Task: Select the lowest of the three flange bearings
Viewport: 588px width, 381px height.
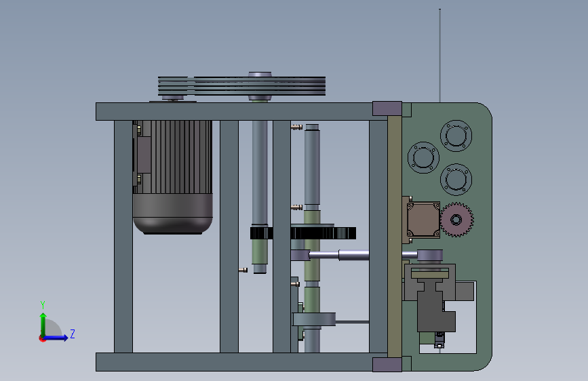Action: (x=456, y=179)
